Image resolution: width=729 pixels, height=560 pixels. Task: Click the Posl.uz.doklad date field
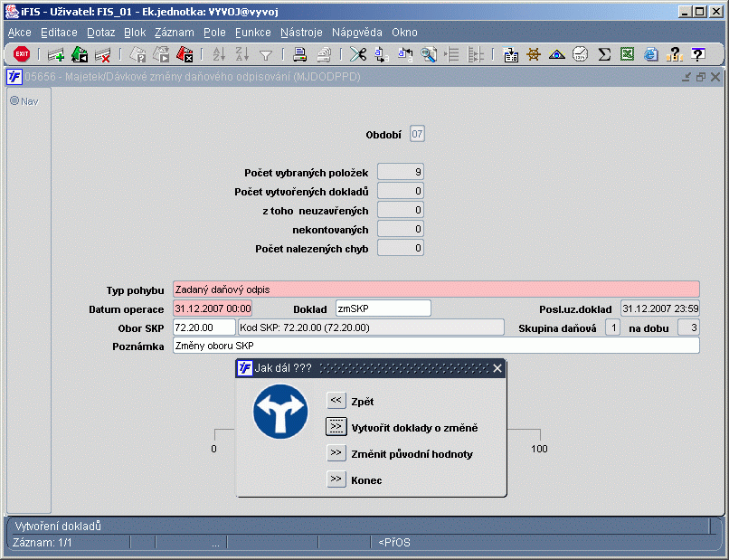click(660, 308)
